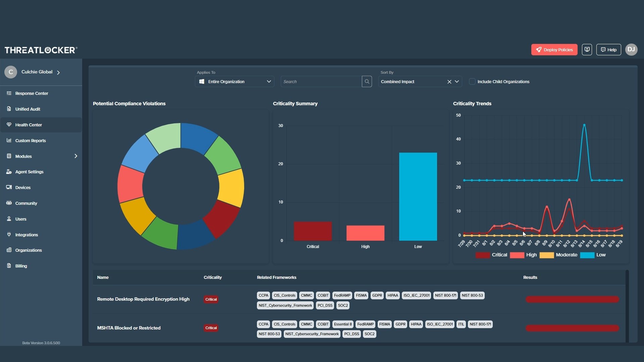Click the Custom Reports chart icon

9,140
